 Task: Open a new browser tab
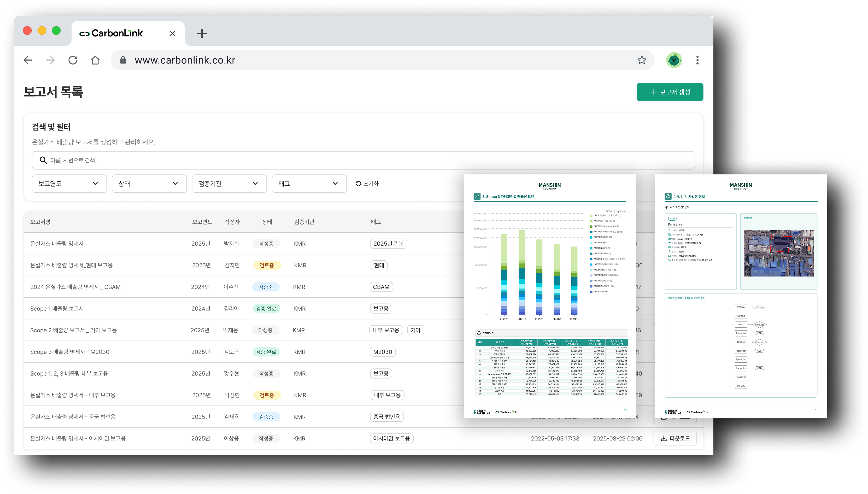coord(202,33)
